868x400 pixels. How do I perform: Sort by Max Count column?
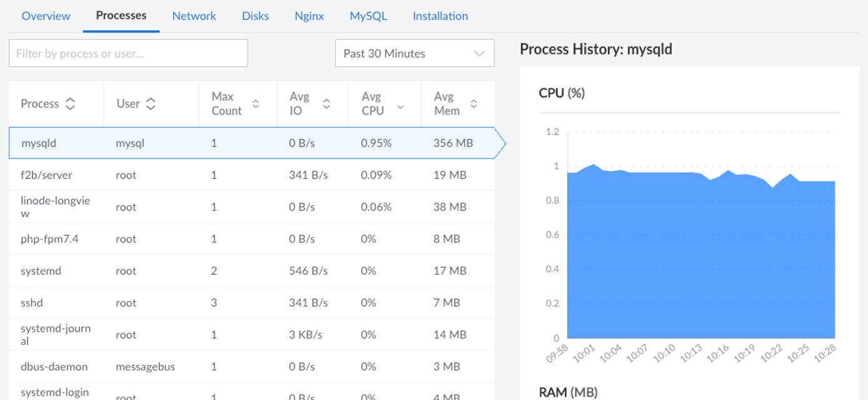[x=255, y=105]
